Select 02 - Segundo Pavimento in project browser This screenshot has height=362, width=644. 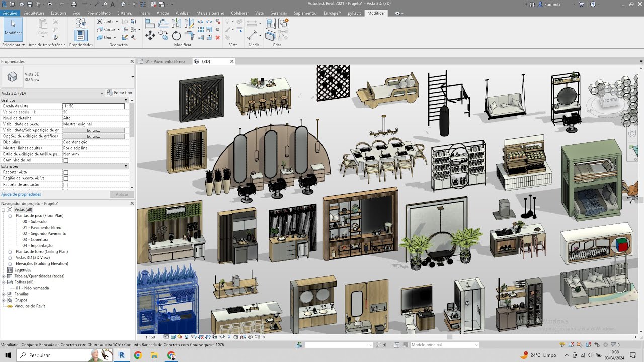pos(44,234)
